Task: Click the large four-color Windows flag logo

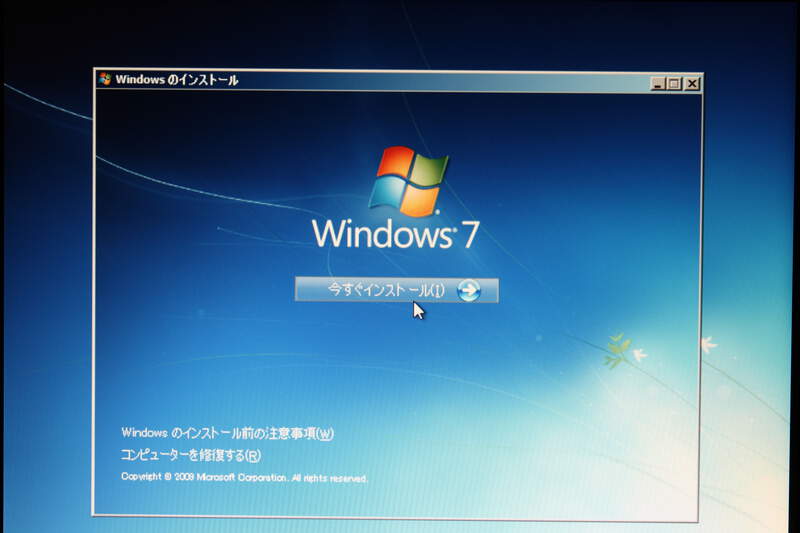Action: click(x=408, y=181)
